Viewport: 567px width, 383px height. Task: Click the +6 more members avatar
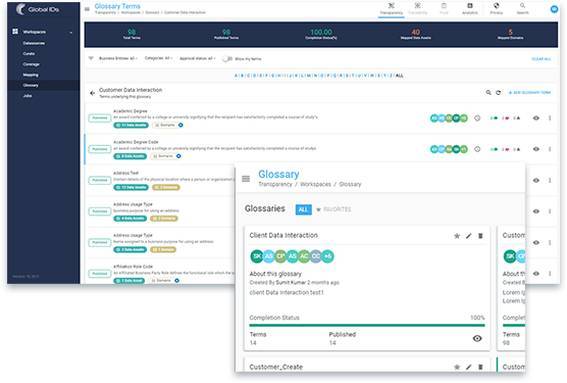pyautogui.click(x=328, y=256)
